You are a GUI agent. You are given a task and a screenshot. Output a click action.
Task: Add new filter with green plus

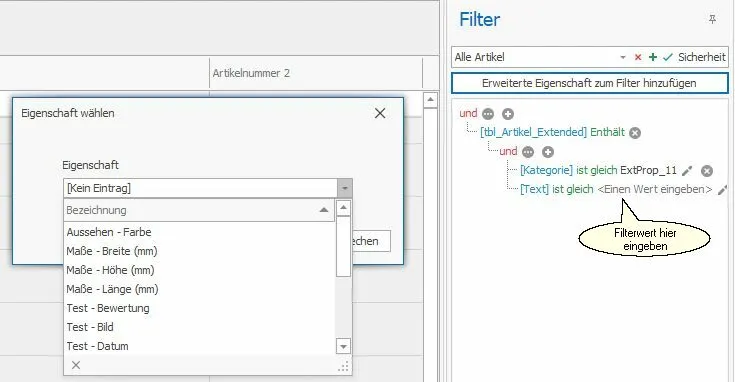coord(652,57)
